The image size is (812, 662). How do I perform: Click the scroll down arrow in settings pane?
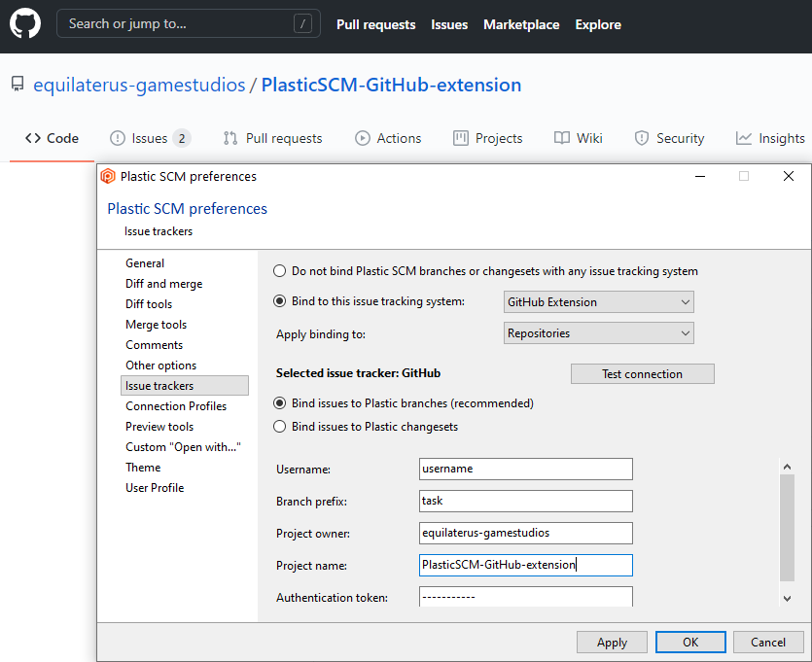coord(787,599)
